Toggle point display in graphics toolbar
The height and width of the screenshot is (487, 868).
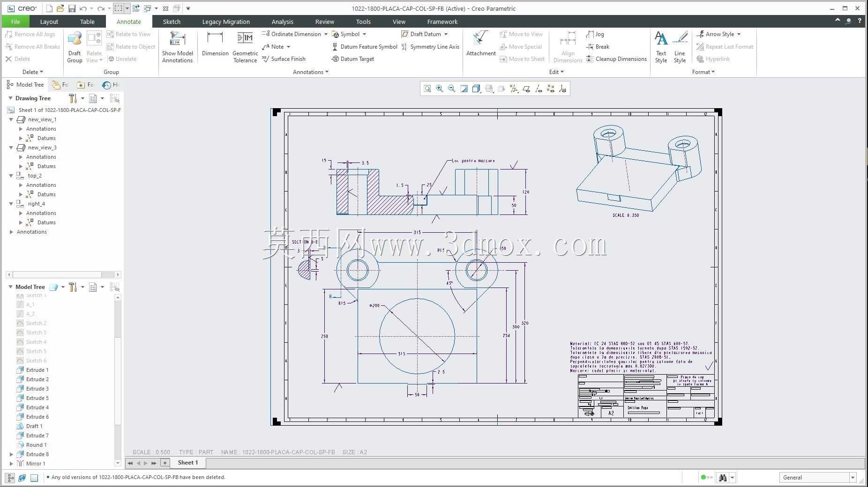point(551,89)
